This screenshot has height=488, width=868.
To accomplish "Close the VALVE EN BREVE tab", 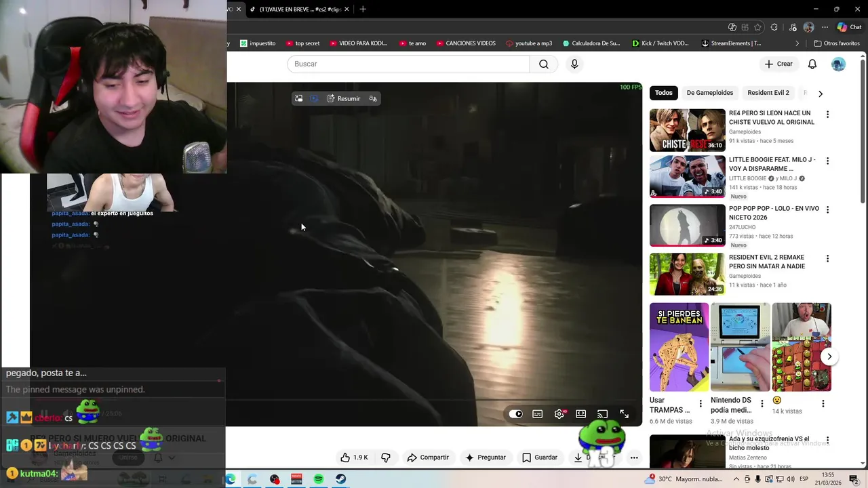I will tap(347, 9).
